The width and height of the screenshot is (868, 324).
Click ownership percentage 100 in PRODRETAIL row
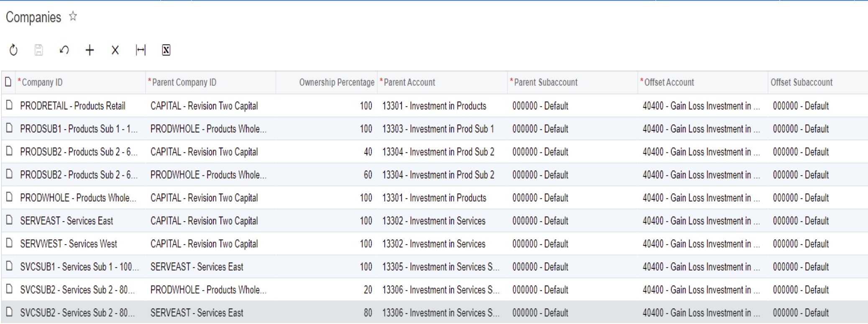pyautogui.click(x=366, y=106)
